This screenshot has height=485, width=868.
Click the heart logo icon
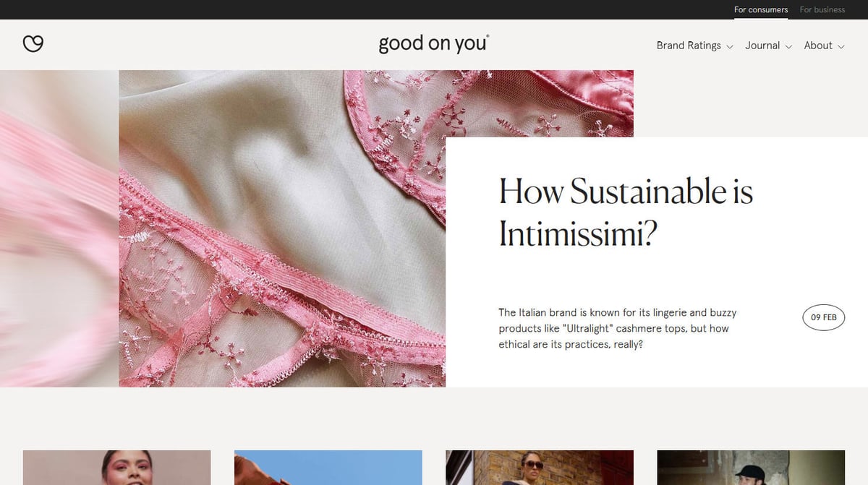(33, 44)
